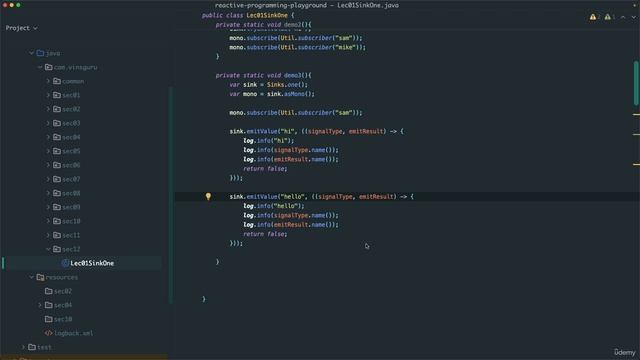Expand the common package chevron
The image size is (640, 360).
(48, 81)
